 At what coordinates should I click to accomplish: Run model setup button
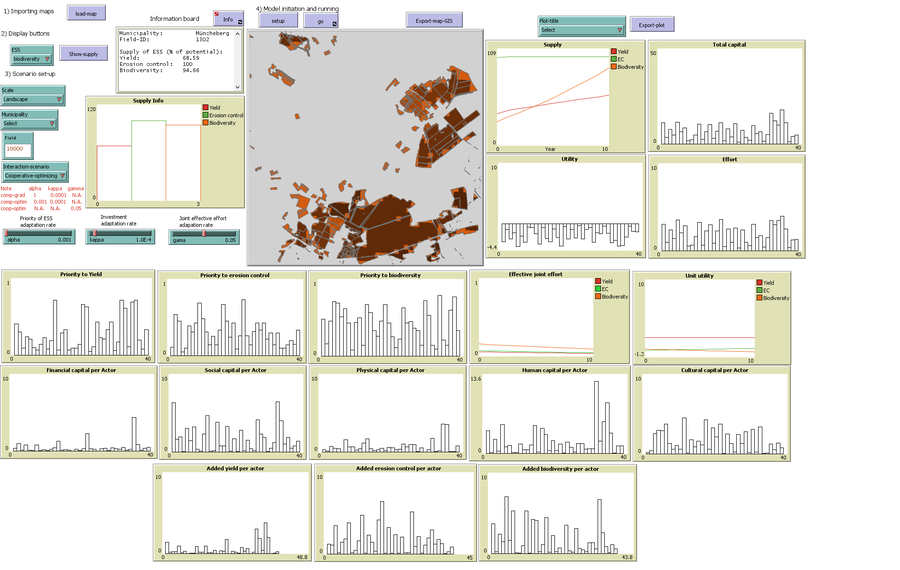[278, 20]
